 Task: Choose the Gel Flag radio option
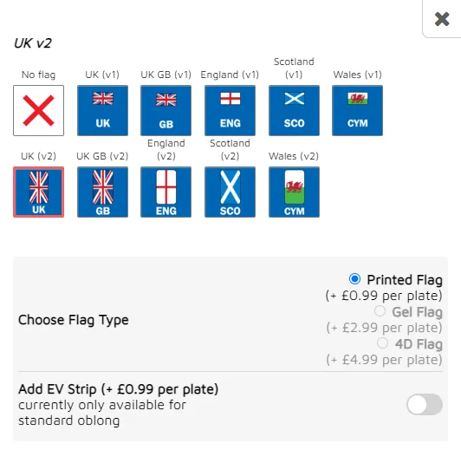click(380, 311)
